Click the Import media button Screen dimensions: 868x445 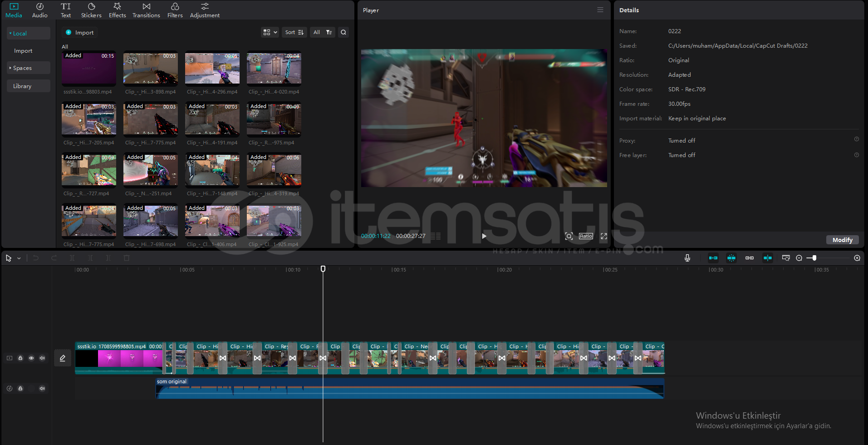(x=80, y=32)
